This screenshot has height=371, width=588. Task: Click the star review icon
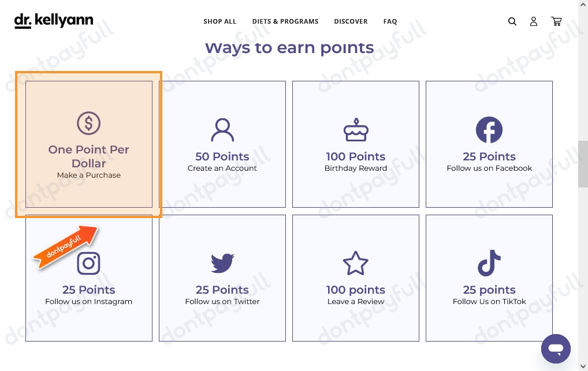356,264
